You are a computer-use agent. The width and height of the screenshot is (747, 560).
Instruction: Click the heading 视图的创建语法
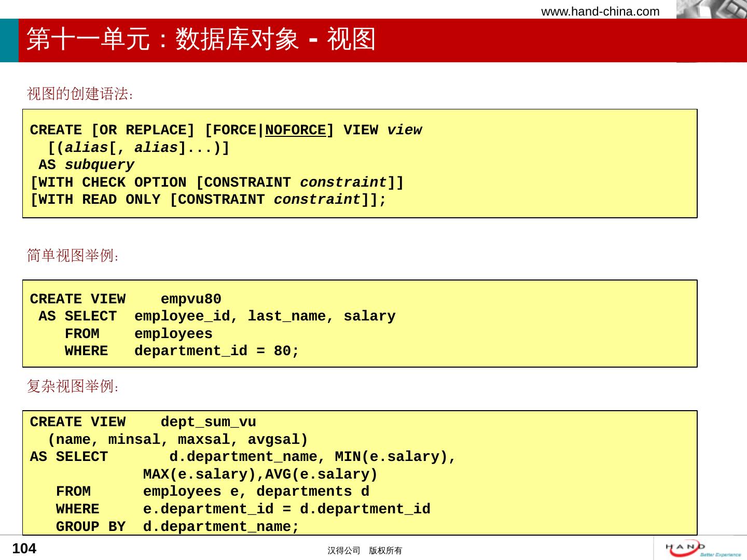click(80, 94)
